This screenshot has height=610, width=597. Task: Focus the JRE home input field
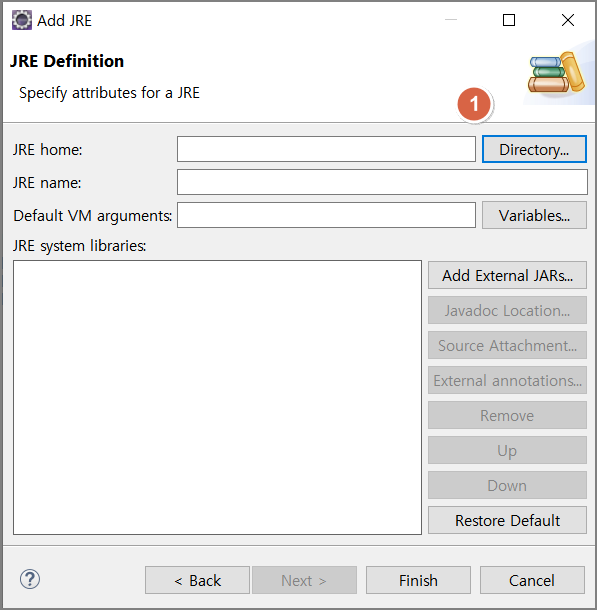tap(326, 149)
